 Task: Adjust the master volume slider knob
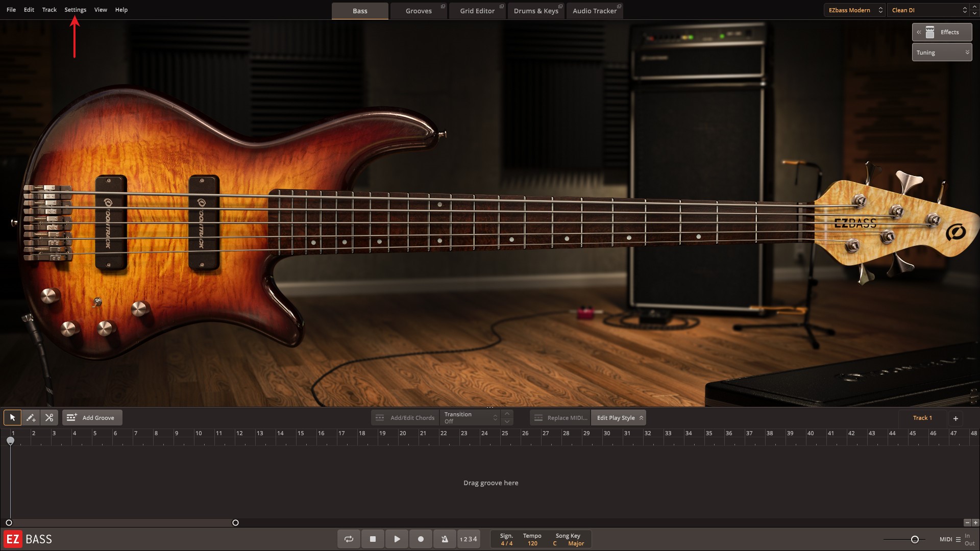point(915,539)
